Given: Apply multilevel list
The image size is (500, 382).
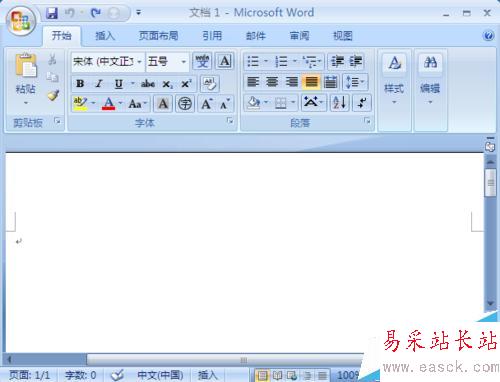Looking at the screenshot, I should coord(311,62).
